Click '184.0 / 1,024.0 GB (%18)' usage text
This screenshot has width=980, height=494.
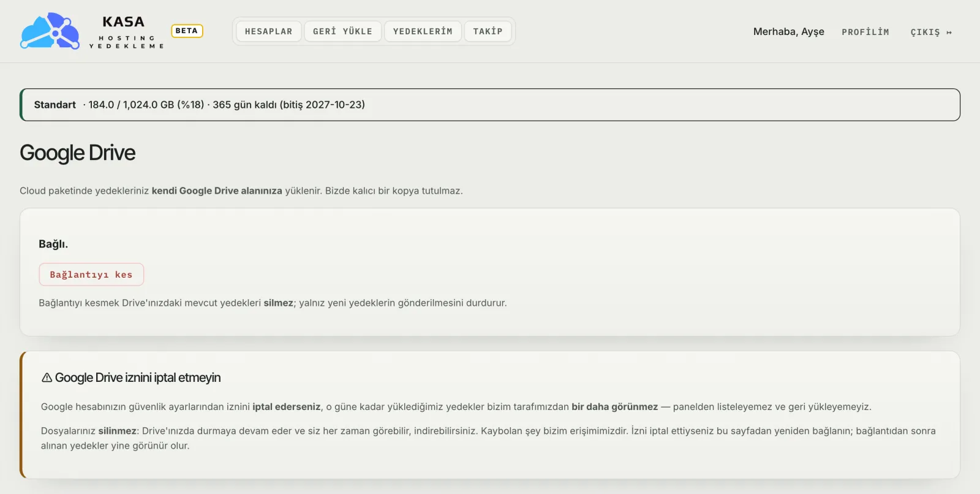(x=146, y=105)
